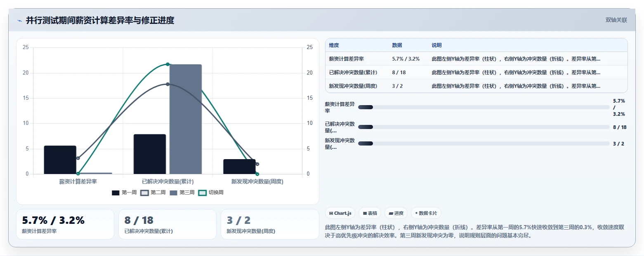Click the 新发现冲突数量 progress bar

(x=484, y=143)
